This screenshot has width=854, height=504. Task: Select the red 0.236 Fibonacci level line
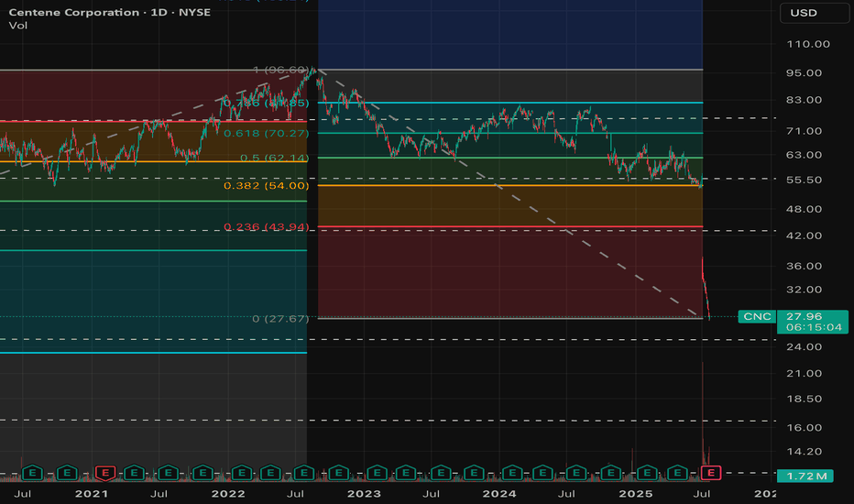[510, 226]
